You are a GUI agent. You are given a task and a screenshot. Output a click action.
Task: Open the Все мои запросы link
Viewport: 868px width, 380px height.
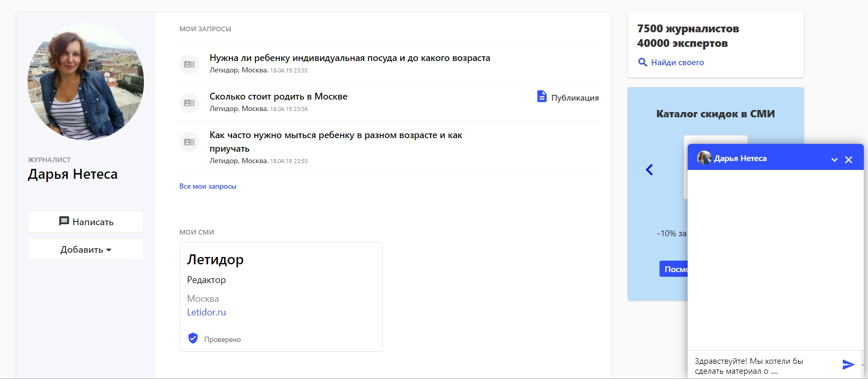207,187
